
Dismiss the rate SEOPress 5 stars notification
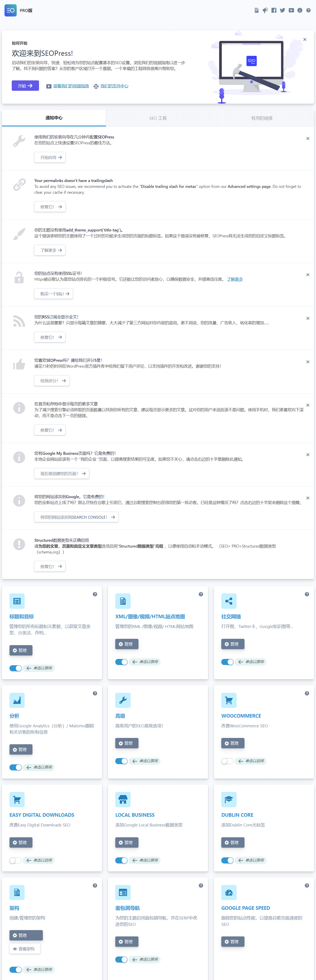coord(308,362)
